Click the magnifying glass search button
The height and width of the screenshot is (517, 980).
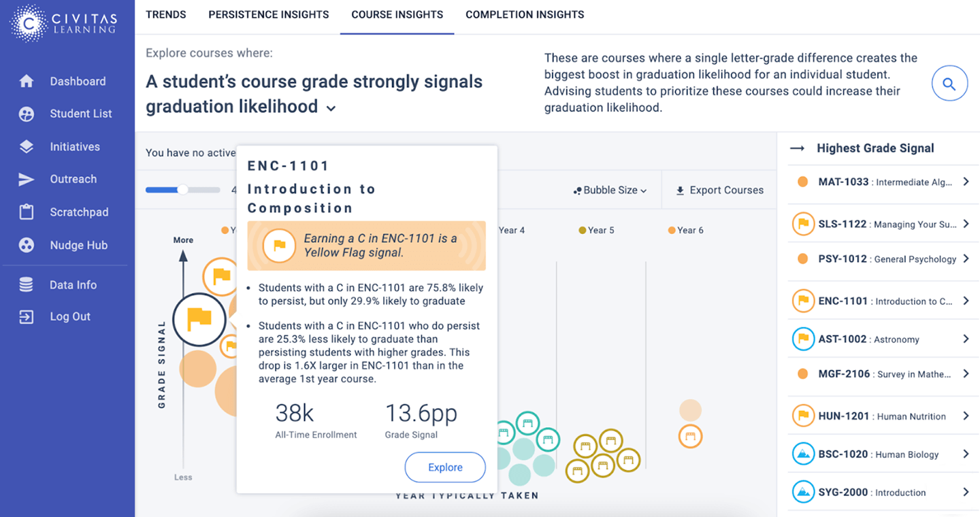(949, 84)
